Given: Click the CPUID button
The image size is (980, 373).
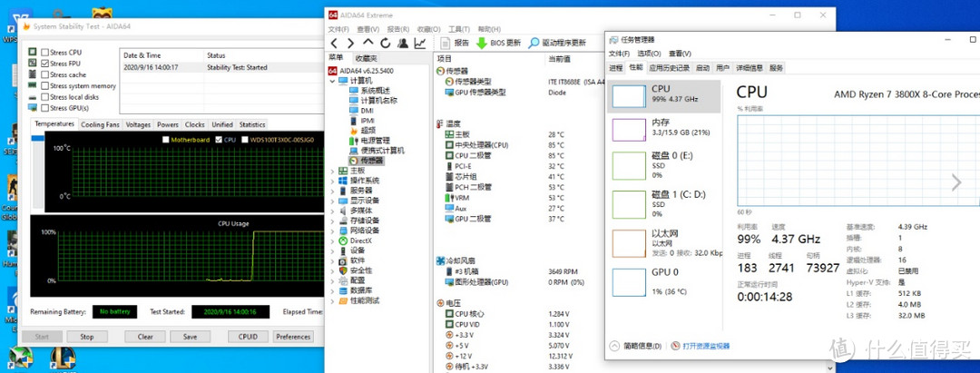Looking at the screenshot, I should [248, 337].
